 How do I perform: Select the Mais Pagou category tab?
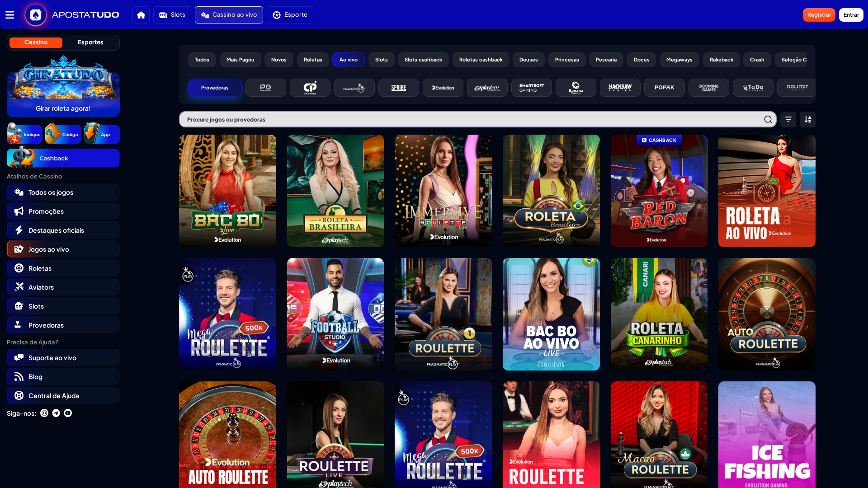click(241, 60)
